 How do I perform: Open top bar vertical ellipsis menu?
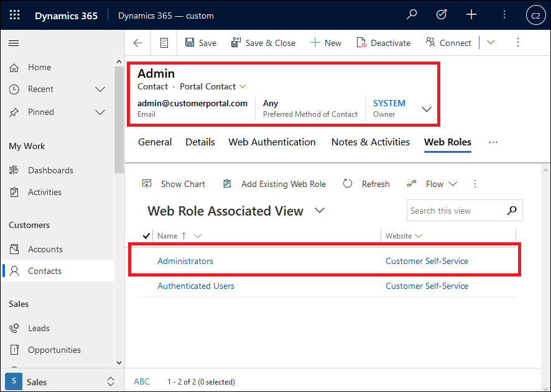point(504,15)
